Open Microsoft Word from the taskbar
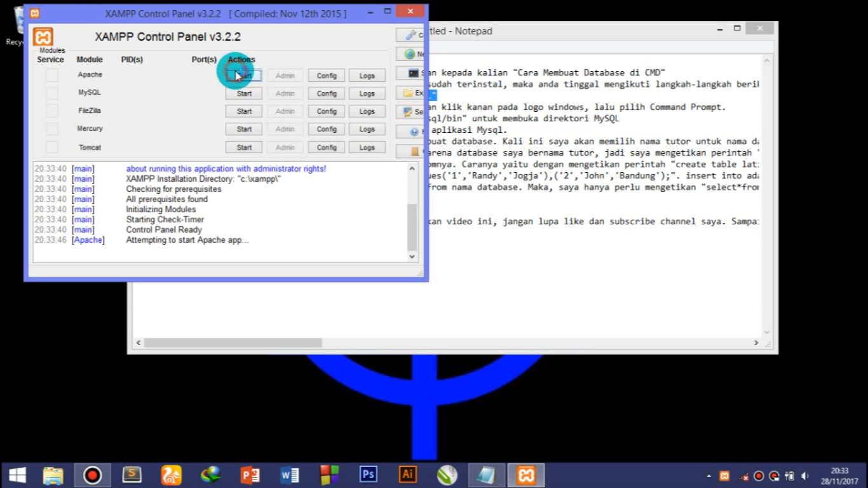The image size is (868, 488). pyautogui.click(x=290, y=475)
